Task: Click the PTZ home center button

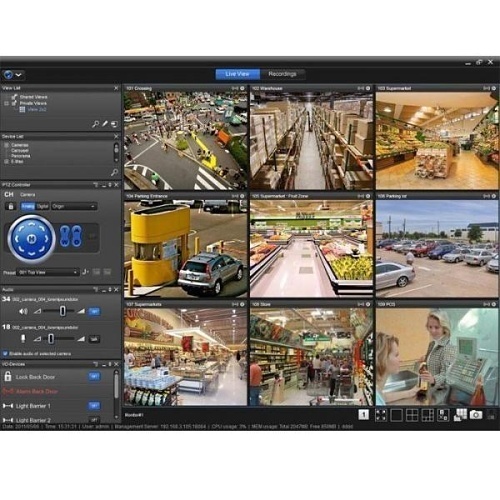Action: coord(31,239)
